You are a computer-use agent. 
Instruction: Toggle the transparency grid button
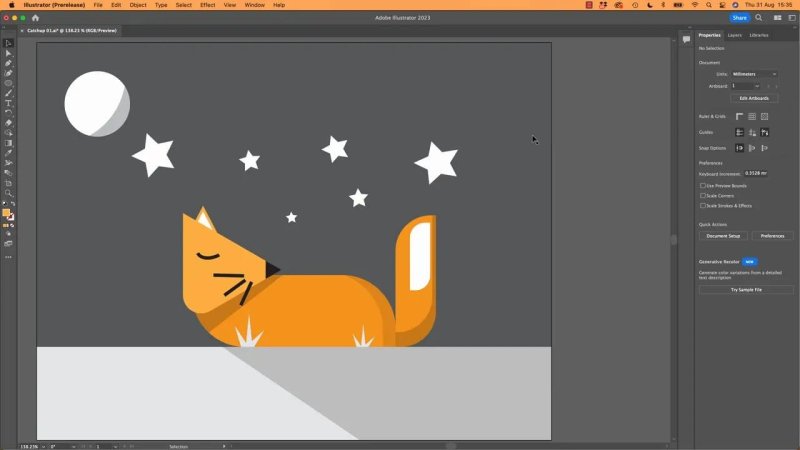764,116
